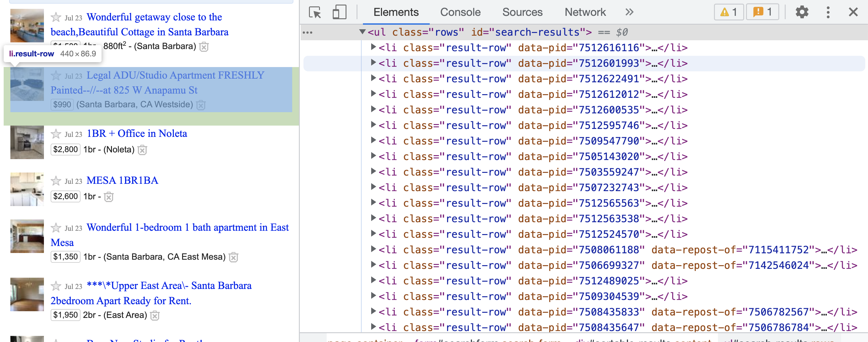Click the star favorite toggle on MESA 1BR1BA listing
This screenshot has width=868, height=342.
point(56,180)
